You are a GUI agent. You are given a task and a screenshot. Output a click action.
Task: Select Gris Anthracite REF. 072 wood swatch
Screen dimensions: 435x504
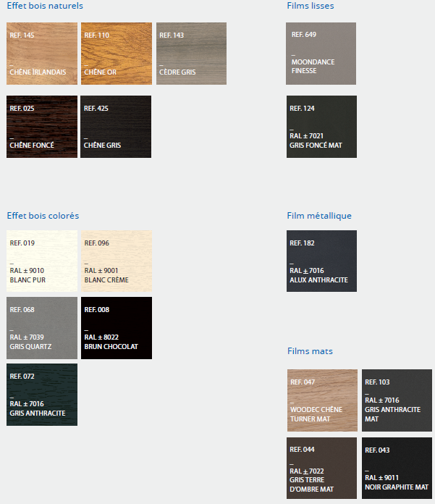[41, 395]
